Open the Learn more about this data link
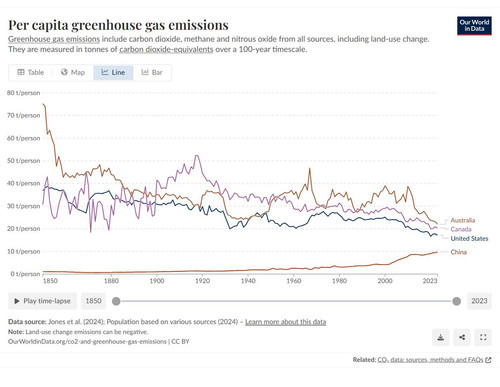Image resolution: width=500 pixels, height=387 pixels. coord(286,322)
